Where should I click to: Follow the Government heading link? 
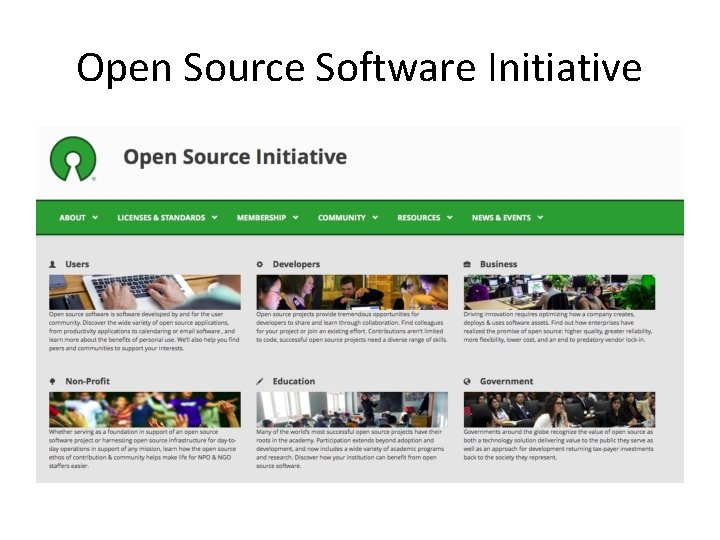pos(506,381)
